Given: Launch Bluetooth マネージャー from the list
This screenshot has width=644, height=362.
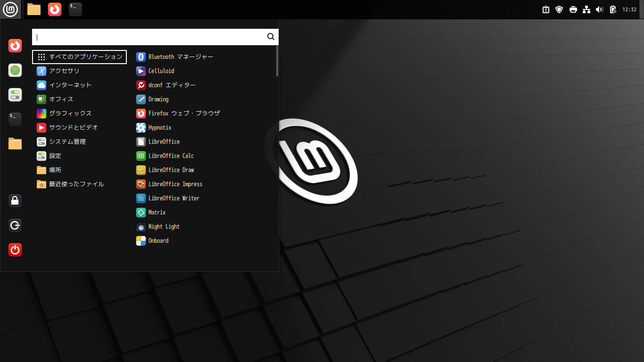Looking at the screenshot, I should coord(204,57).
